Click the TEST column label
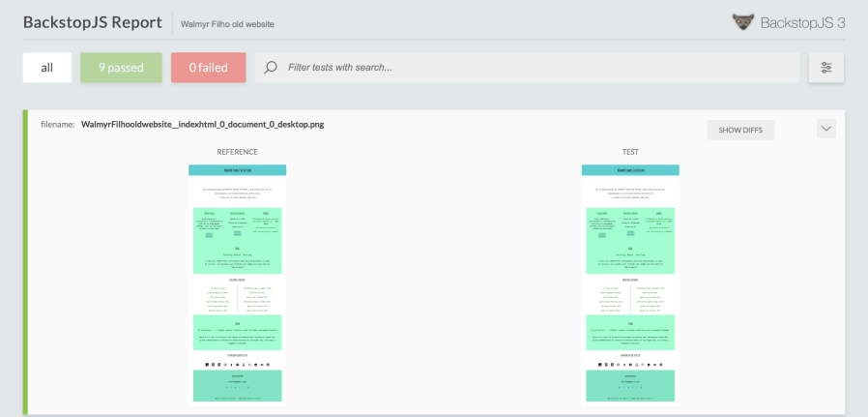The height and width of the screenshot is (417, 868). [x=630, y=152]
